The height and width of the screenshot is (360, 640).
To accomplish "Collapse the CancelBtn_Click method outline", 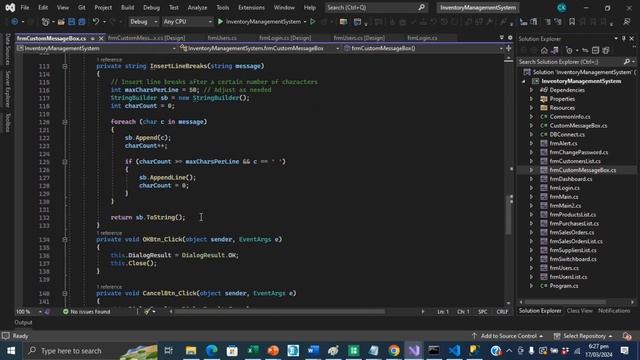I will pos(64,293).
